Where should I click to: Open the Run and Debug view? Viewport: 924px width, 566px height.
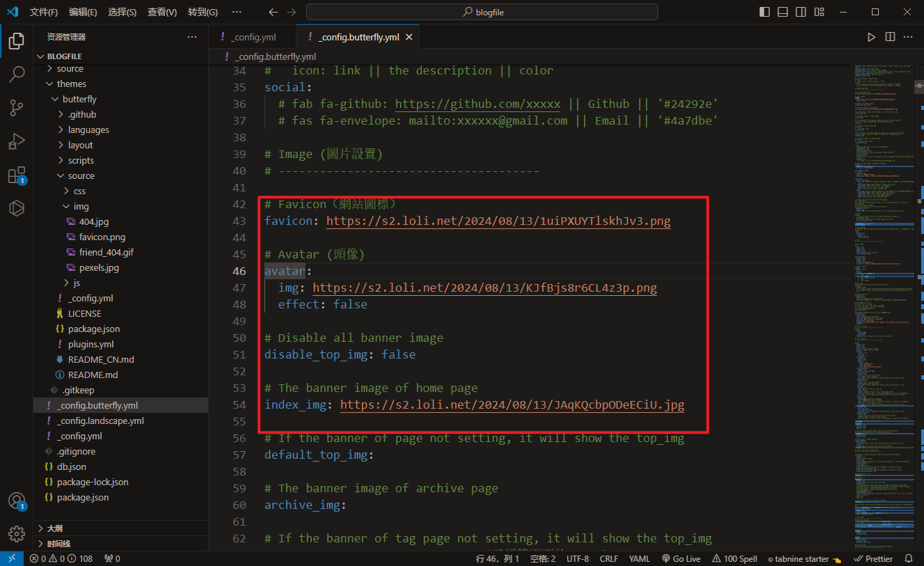coord(17,141)
